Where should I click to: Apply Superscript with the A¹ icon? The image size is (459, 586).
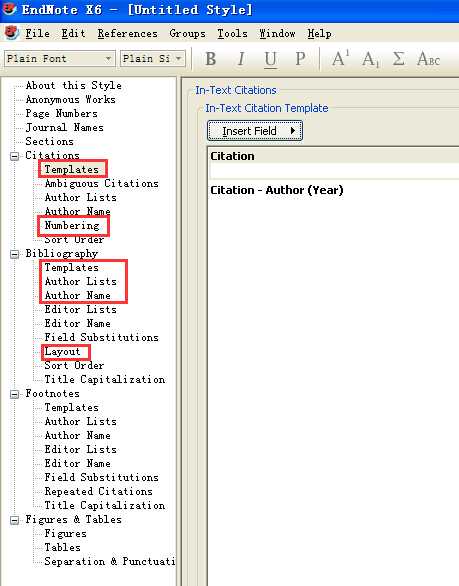click(x=340, y=59)
